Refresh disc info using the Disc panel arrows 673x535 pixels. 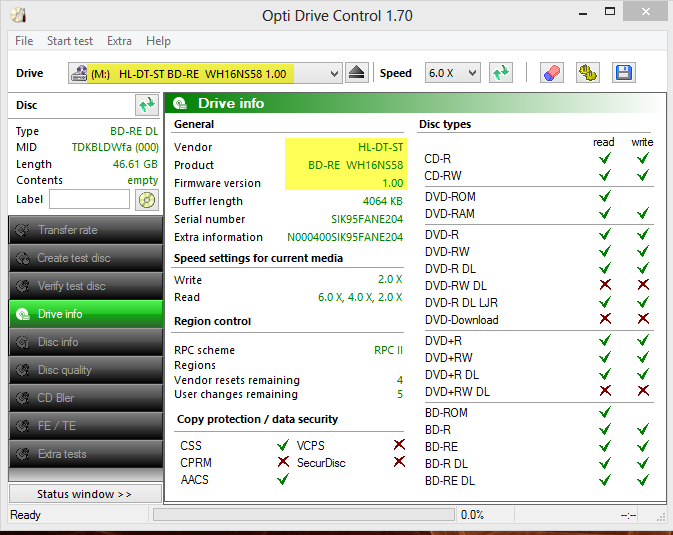(x=146, y=105)
